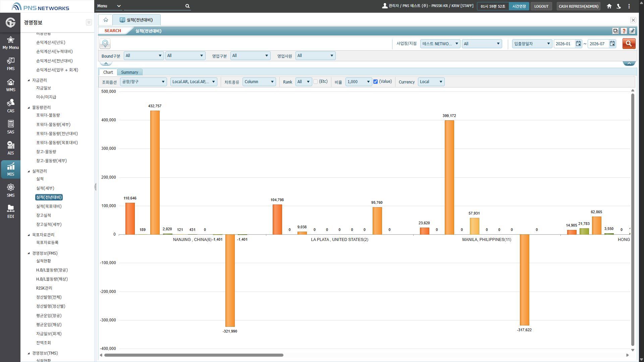
Task: Open the FMS module icon
Action: coord(10,64)
